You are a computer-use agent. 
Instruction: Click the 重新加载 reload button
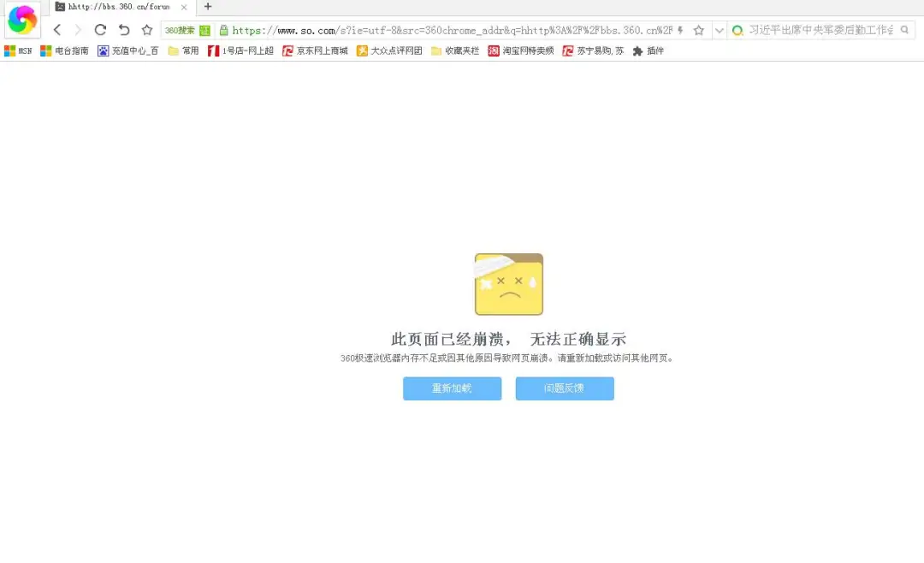(x=452, y=388)
